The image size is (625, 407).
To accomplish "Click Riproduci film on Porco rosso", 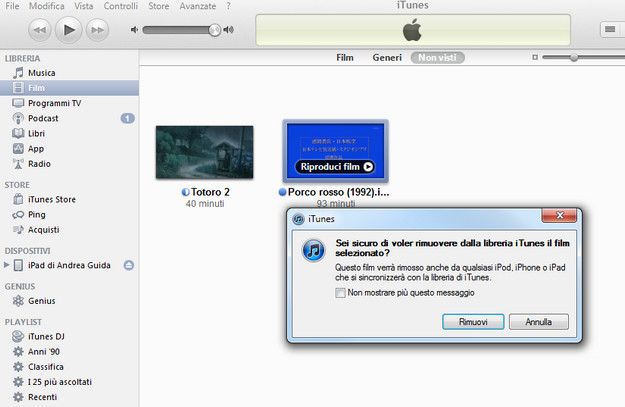I will [335, 167].
